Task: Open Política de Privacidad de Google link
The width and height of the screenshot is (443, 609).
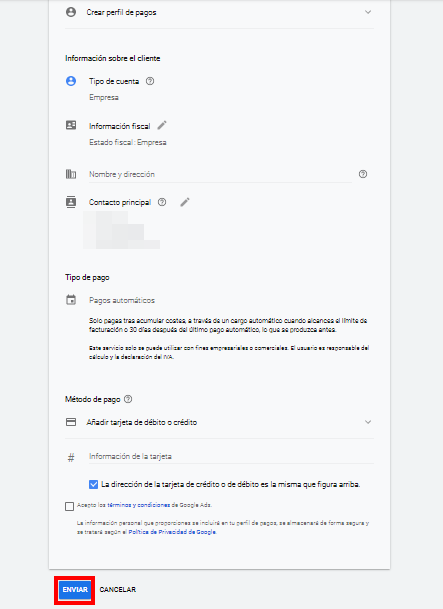Action: coord(172,532)
